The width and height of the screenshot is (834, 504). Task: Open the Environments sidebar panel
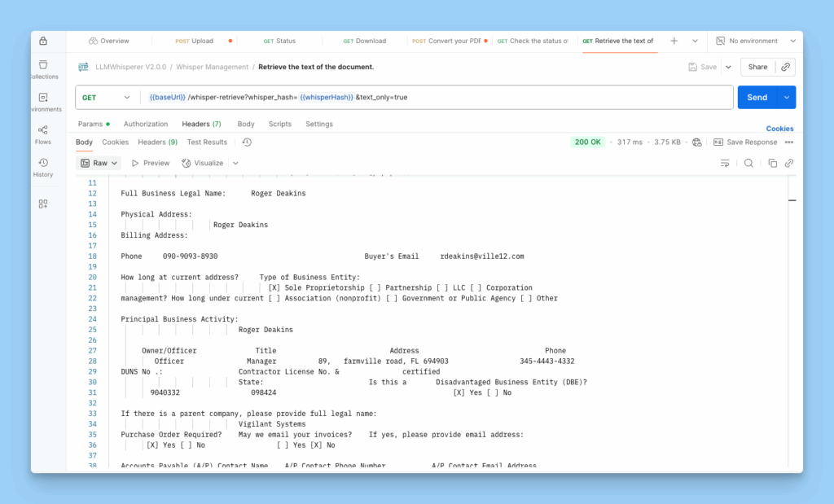click(43, 101)
